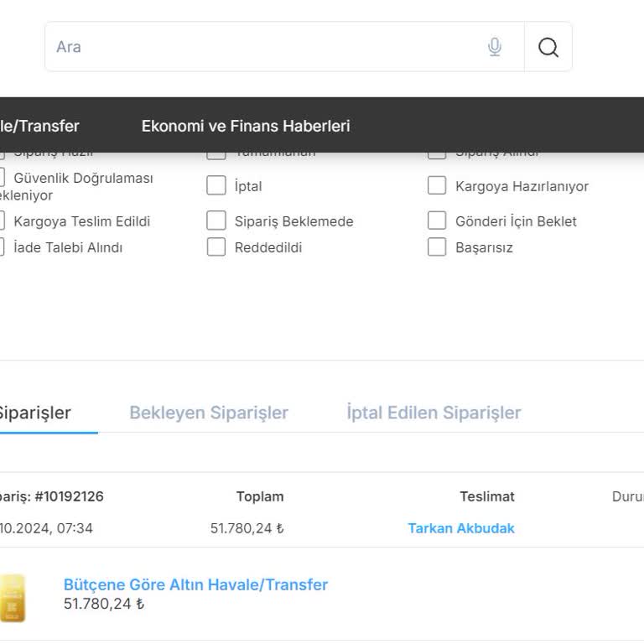Toggle the Reddedildi checkbox
The height and width of the screenshot is (644, 644).
click(x=216, y=247)
